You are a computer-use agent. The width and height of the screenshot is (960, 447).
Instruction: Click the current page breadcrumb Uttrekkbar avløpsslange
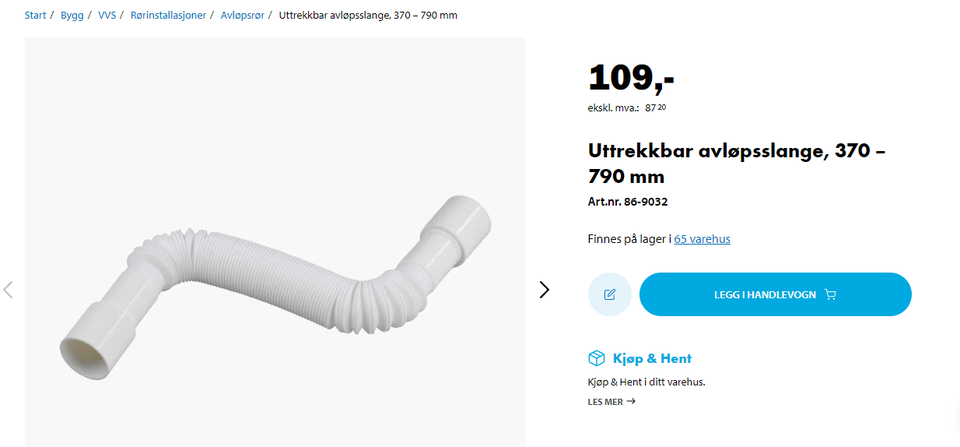[x=368, y=15]
